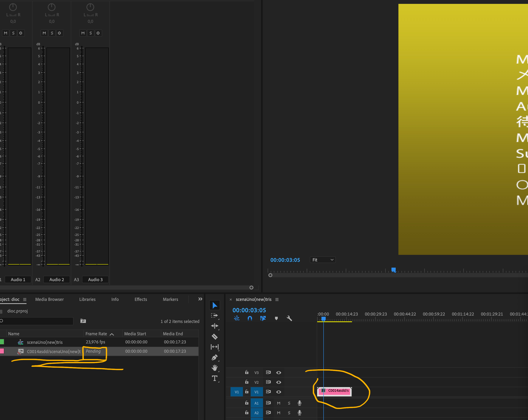The image size is (528, 420).
Task: Toggle sync lock for track A1
Action: [268, 403]
